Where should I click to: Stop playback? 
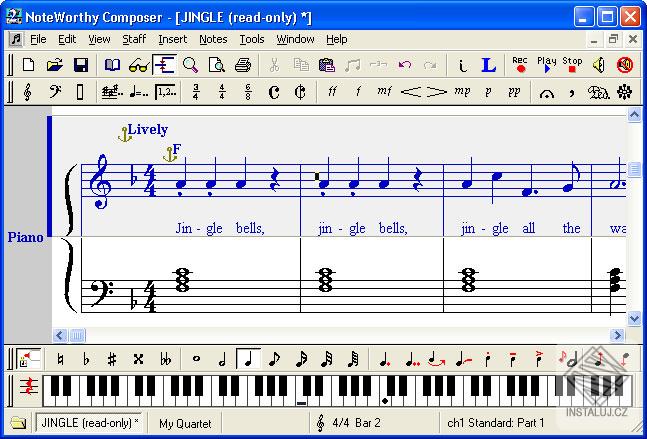pos(572,65)
